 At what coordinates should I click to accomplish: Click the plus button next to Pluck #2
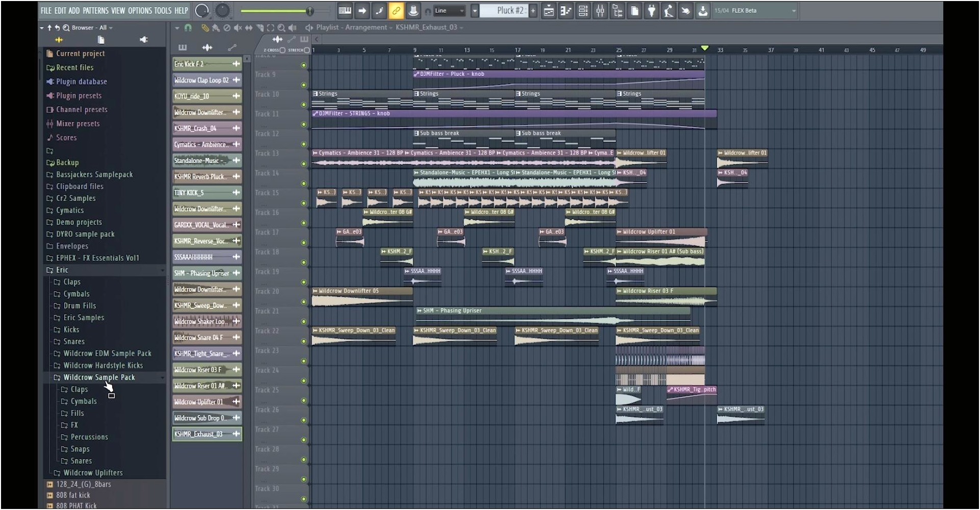533,11
